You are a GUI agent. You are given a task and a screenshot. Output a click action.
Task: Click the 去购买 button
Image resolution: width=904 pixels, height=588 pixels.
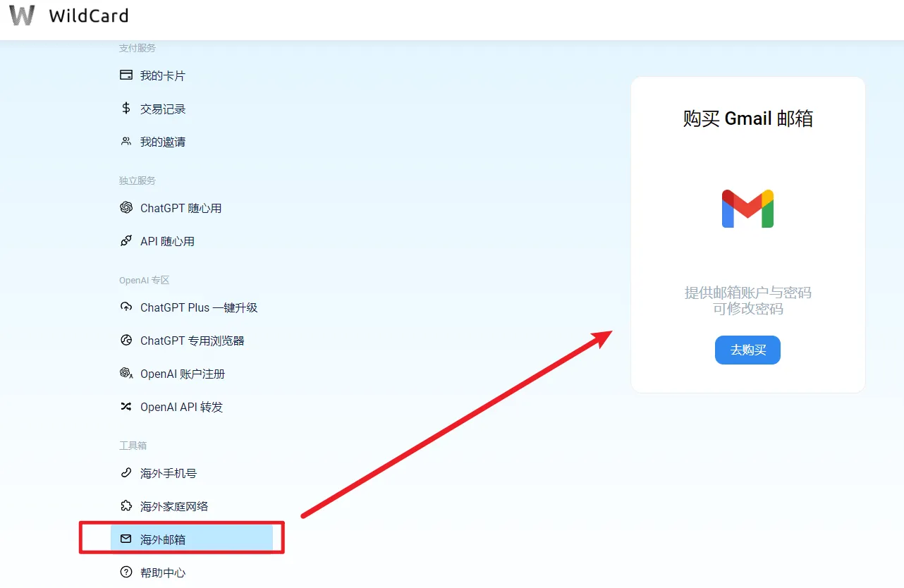747,350
